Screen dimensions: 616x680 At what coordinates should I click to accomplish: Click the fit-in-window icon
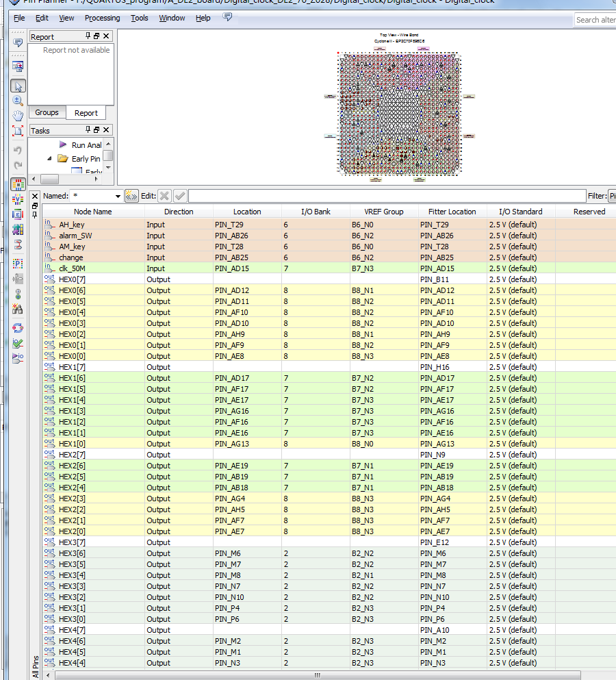[x=18, y=130]
